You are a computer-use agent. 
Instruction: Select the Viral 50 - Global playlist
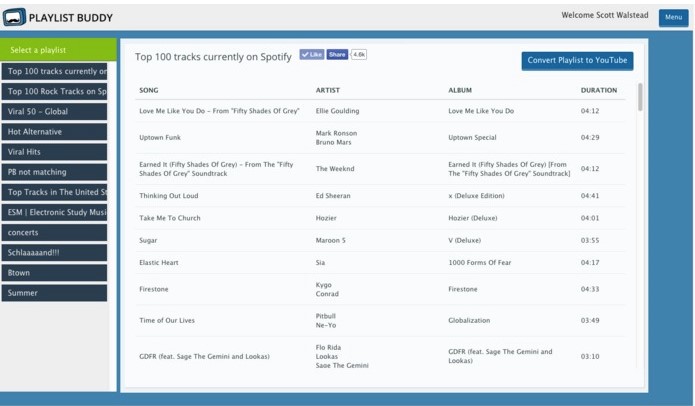coord(54,111)
